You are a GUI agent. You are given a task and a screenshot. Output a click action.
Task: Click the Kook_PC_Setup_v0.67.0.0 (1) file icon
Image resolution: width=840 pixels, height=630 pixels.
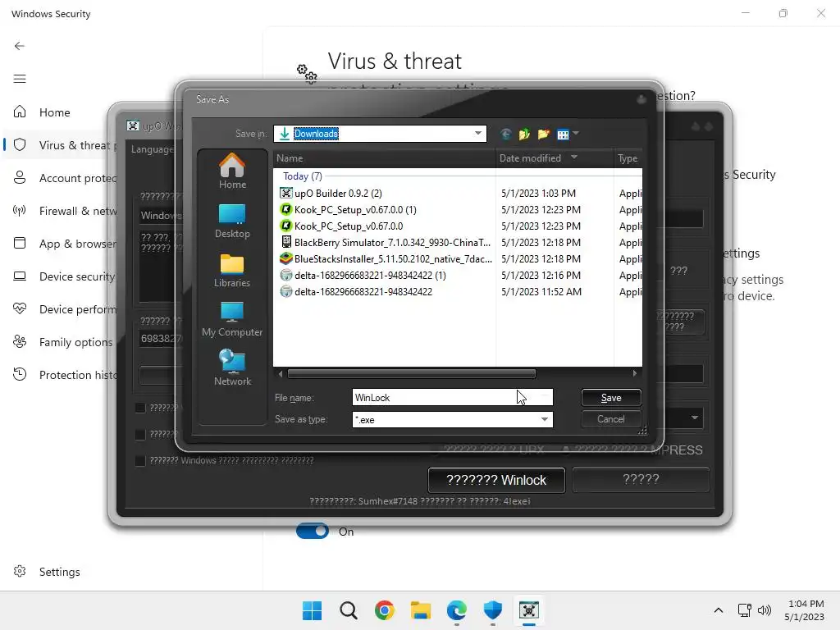click(286, 209)
